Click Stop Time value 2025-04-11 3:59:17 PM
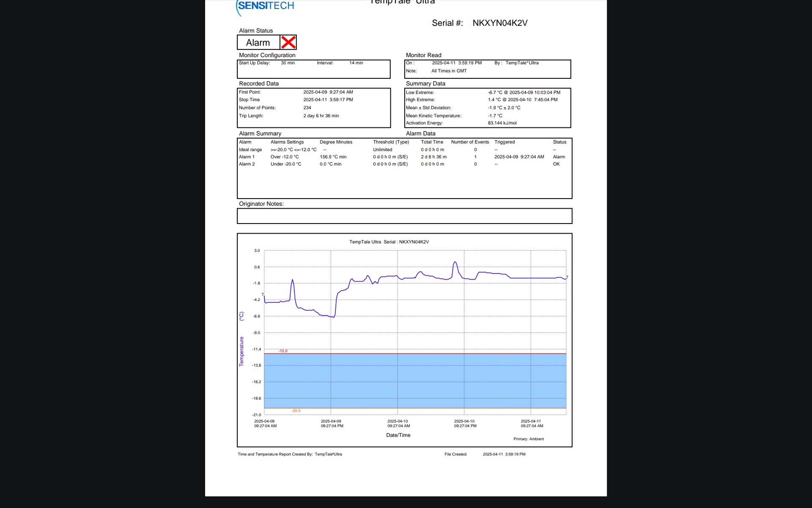Viewport: 812px width, 508px height. click(328, 99)
